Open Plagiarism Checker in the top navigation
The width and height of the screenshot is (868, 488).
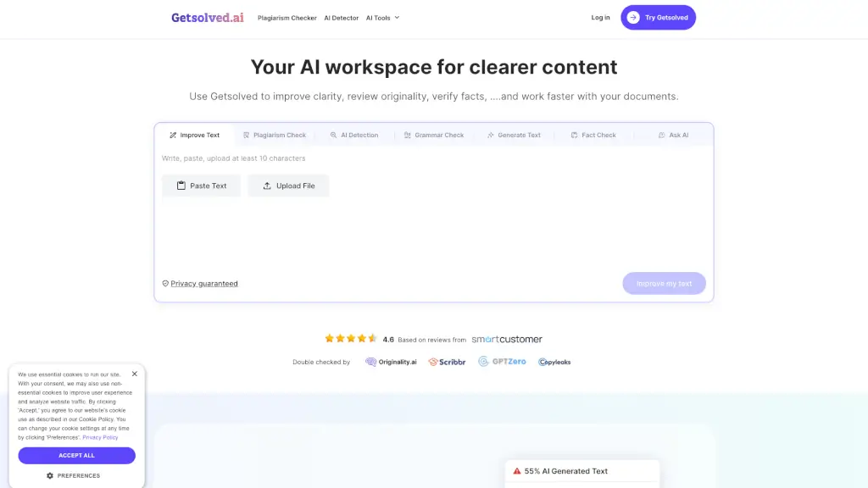point(287,18)
